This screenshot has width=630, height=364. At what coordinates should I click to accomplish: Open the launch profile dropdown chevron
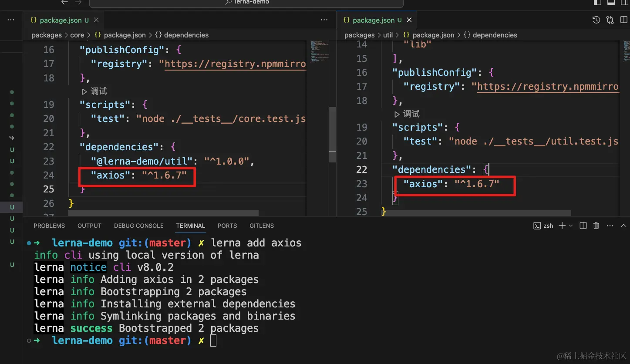[571, 226]
